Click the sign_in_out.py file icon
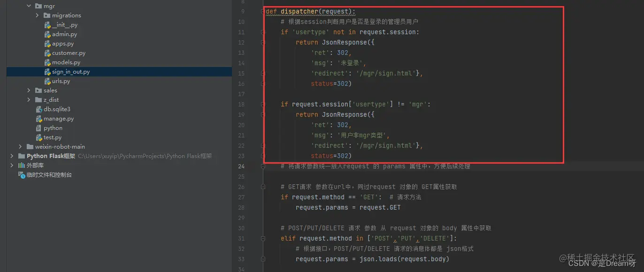Screen dimensions: 644x272 coord(47,72)
